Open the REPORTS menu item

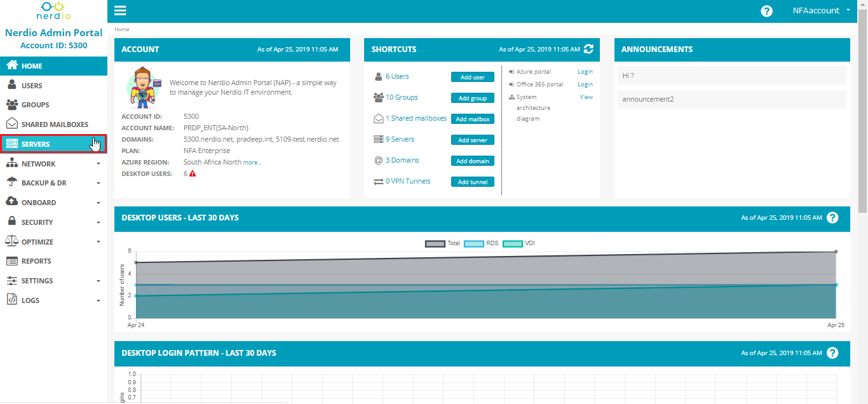coord(53,261)
